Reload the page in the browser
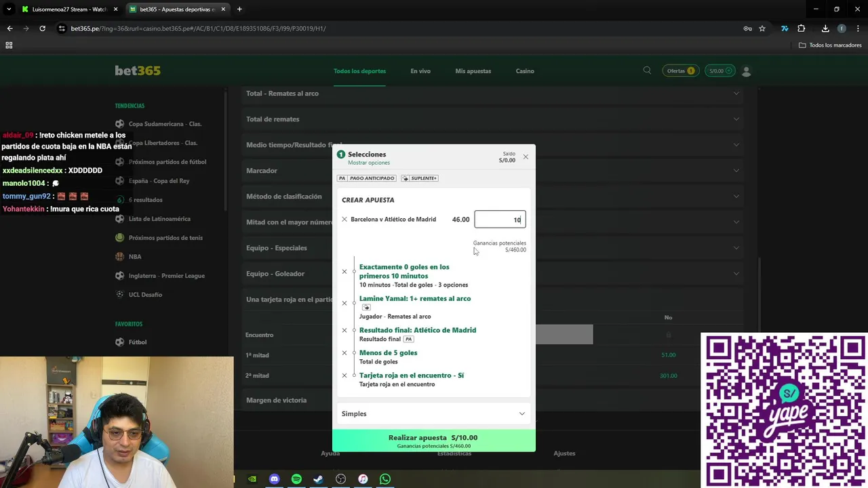The width and height of the screenshot is (868, 488). click(42, 28)
